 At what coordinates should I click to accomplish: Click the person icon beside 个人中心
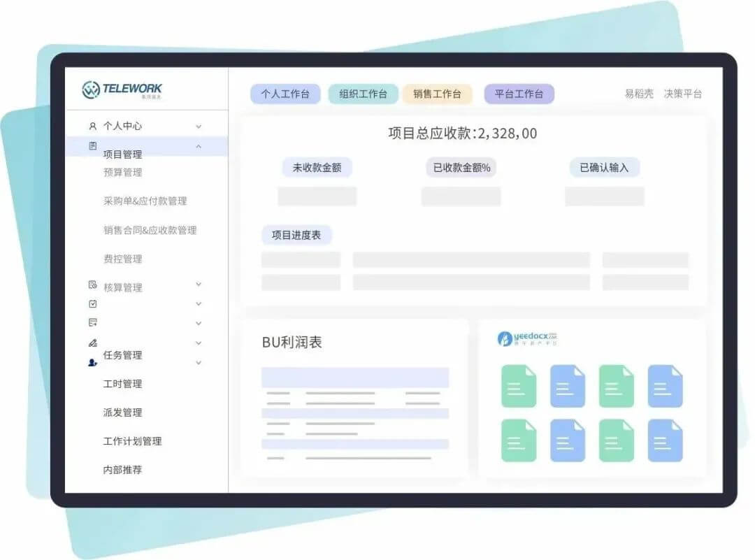pos(92,127)
